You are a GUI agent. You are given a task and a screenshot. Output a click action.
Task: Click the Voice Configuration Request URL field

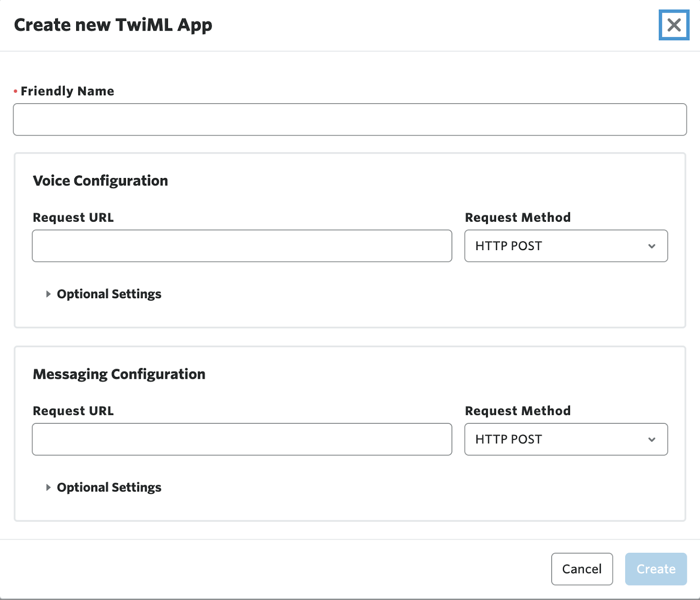[242, 246]
